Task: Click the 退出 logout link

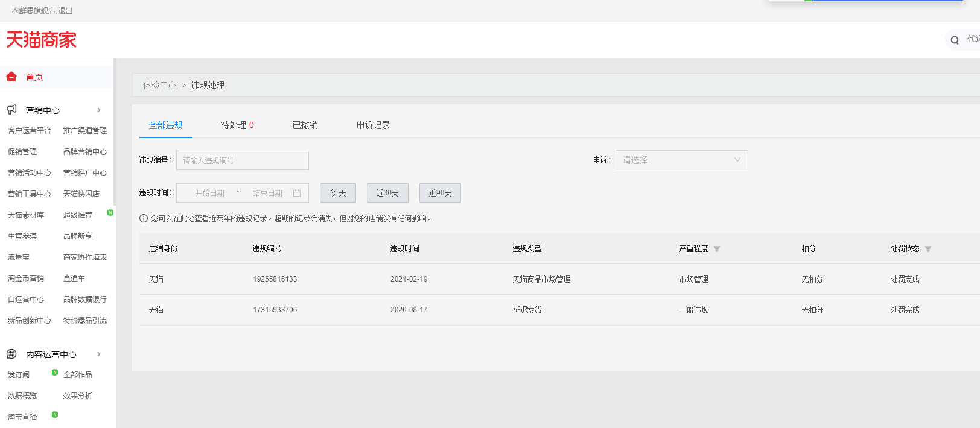Action: click(65, 11)
